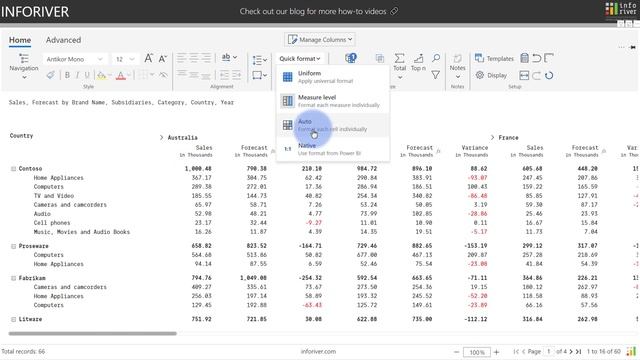This screenshot has width=640, height=360.
Task: Toggle underline formatting
Action: click(87, 75)
